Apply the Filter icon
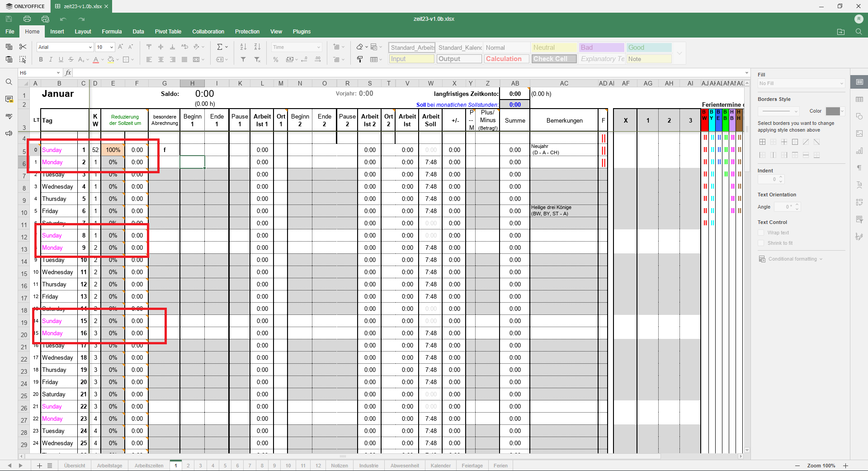This screenshot has width=868, height=471. point(243,59)
